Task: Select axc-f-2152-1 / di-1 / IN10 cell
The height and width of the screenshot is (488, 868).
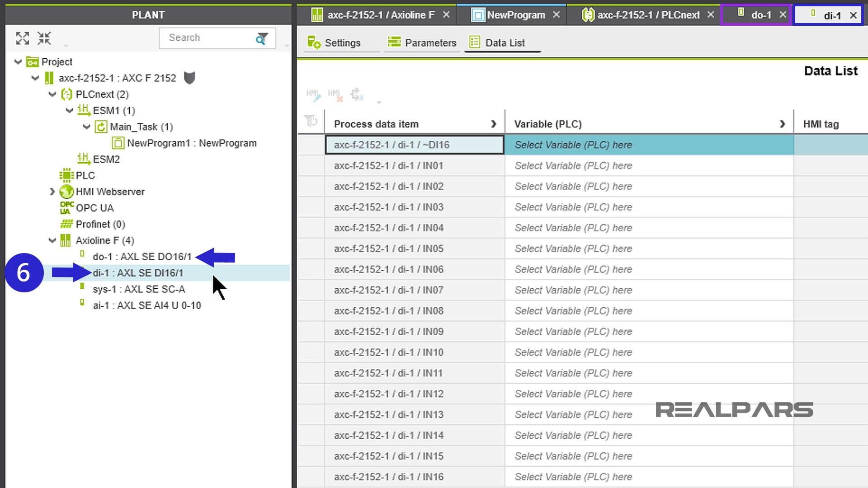Action: [415, 352]
